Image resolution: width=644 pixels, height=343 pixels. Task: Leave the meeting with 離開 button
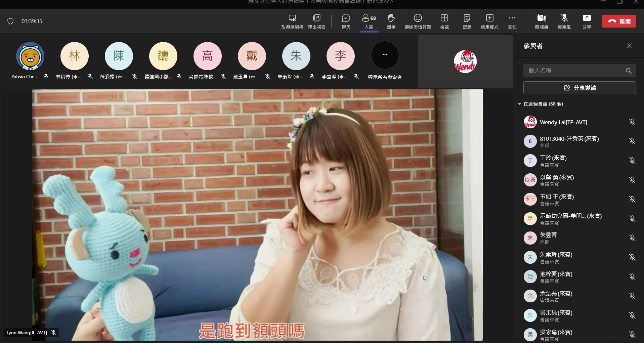pyautogui.click(x=618, y=21)
